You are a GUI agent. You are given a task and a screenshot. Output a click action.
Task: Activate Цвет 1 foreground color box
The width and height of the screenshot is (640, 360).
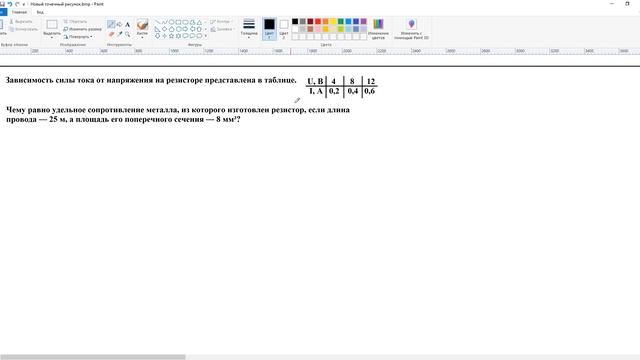point(269,28)
